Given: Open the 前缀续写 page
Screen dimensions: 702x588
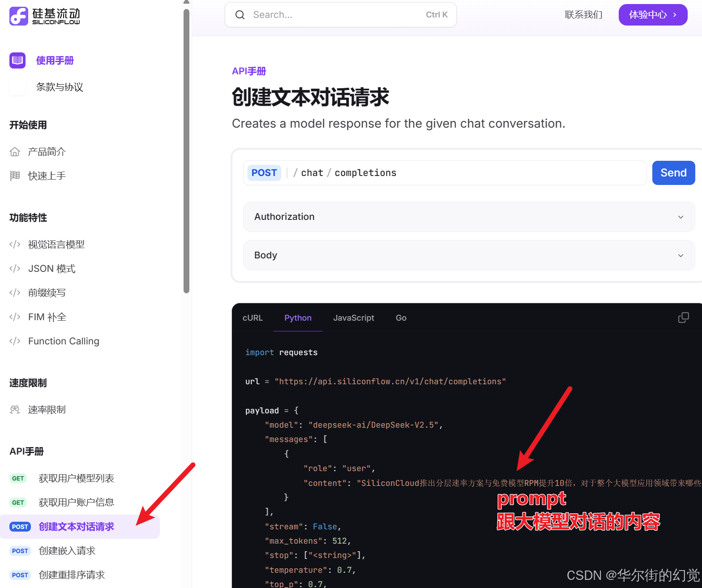Looking at the screenshot, I should [47, 293].
